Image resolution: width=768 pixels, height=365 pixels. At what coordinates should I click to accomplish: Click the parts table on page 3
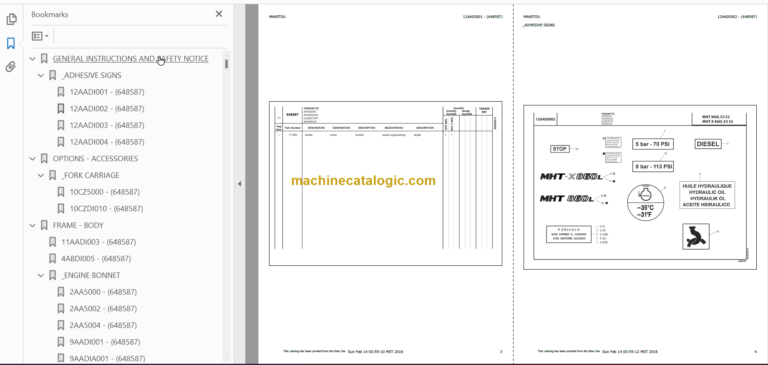pos(385,184)
